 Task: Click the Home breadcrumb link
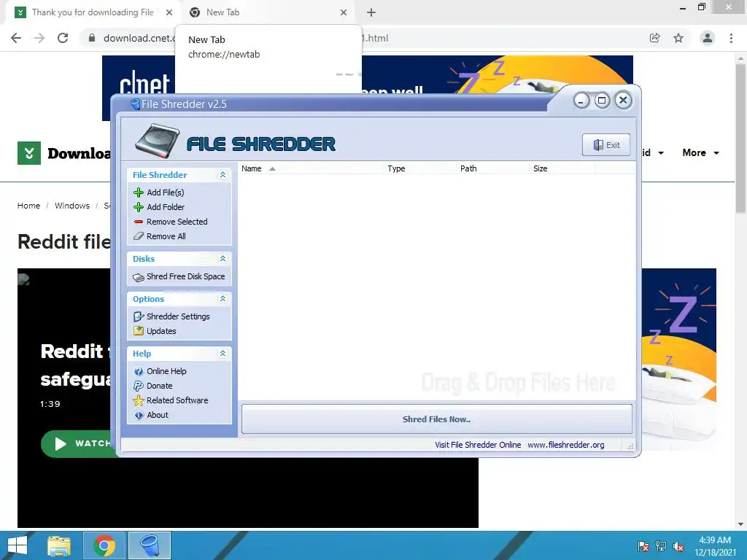tap(28, 206)
